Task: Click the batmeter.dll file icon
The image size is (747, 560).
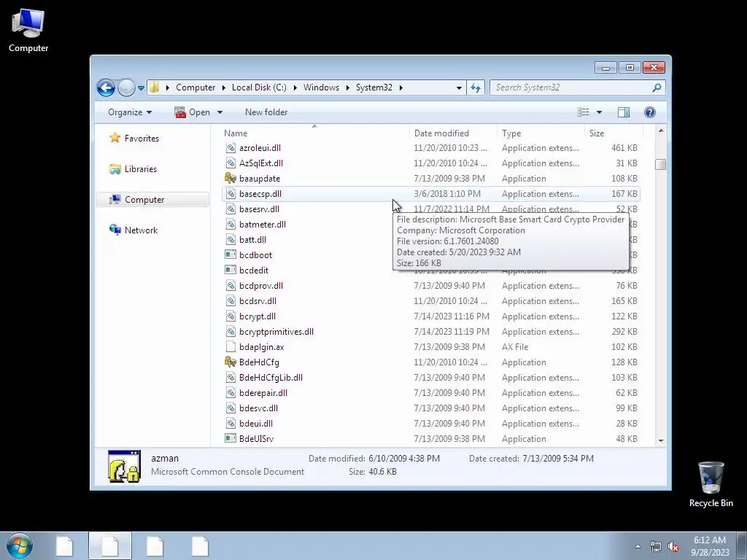Action: tap(231, 225)
